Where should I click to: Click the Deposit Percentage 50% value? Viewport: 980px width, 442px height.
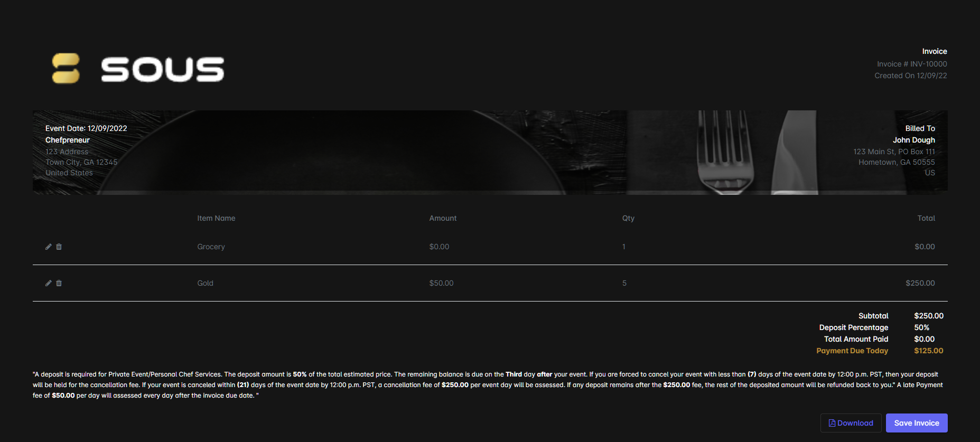922,327
